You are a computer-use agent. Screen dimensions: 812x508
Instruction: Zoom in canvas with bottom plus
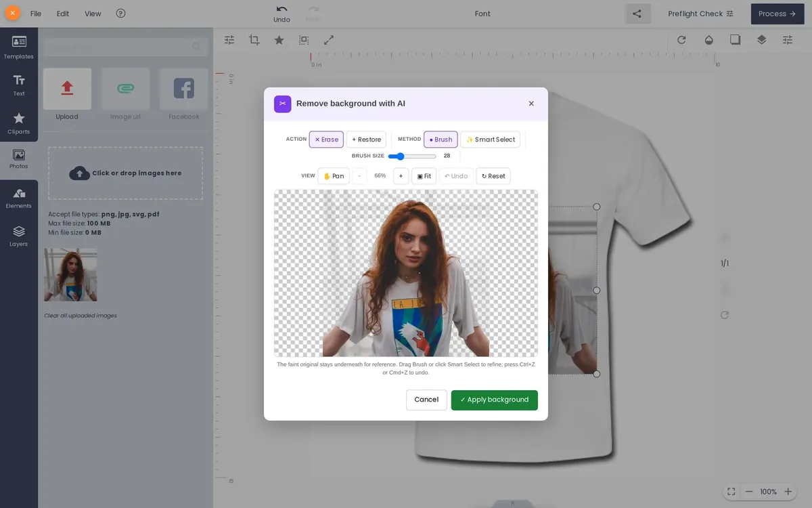click(788, 492)
